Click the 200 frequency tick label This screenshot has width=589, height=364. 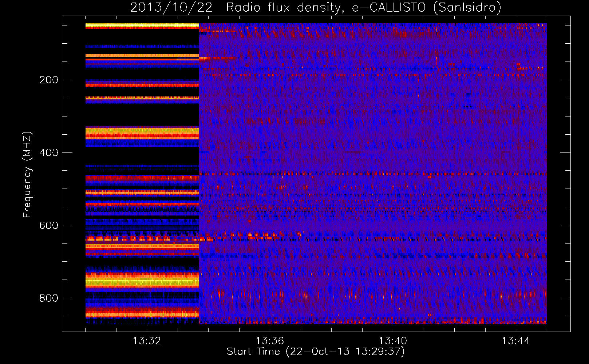(x=49, y=80)
